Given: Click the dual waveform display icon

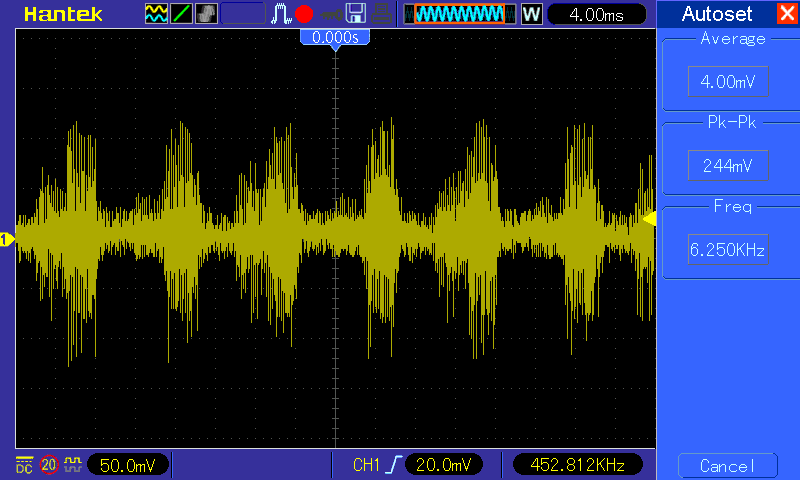Looking at the screenshot, I should (x=156, y=14).
